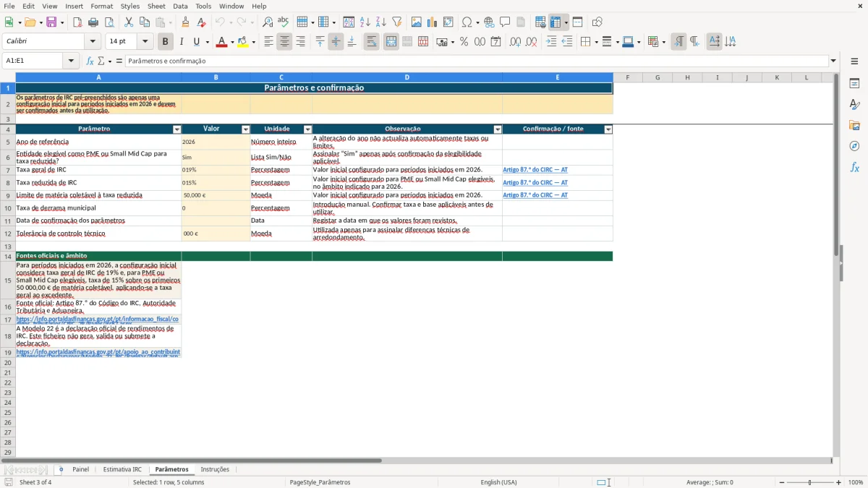Expand the formula bar arrow
This screenshot has height=488, width=868.
point(833,61)
